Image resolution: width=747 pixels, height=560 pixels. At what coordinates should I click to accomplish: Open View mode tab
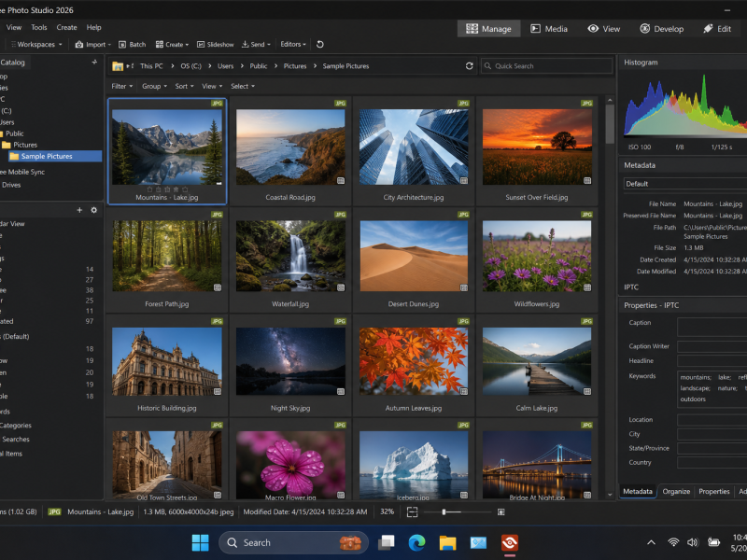[x=603, y=29]
